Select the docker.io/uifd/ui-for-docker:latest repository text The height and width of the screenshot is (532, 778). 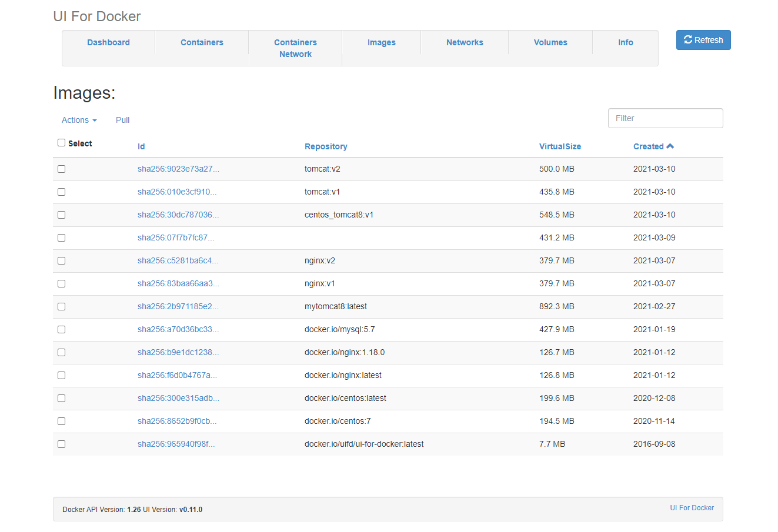click(x=364, y=444)
